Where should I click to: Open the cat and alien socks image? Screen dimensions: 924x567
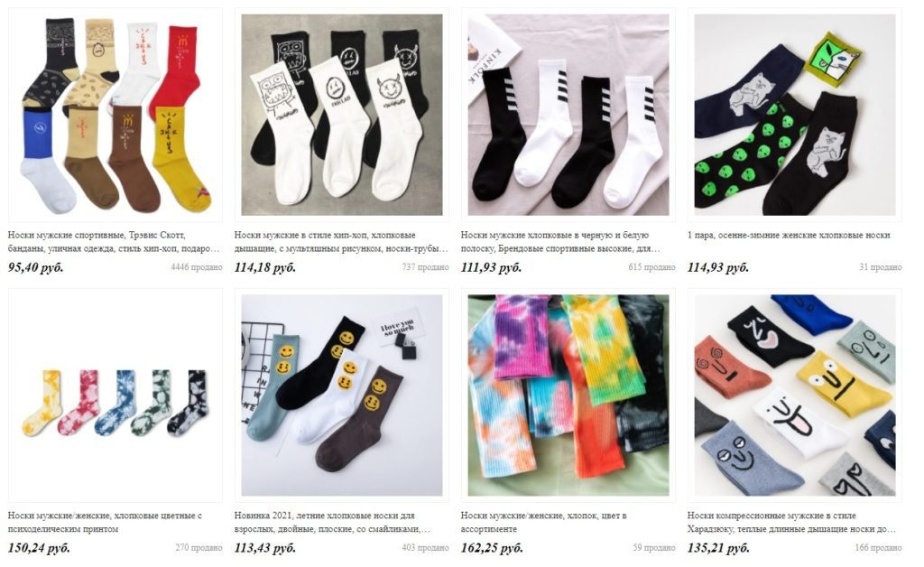[794, 115]
